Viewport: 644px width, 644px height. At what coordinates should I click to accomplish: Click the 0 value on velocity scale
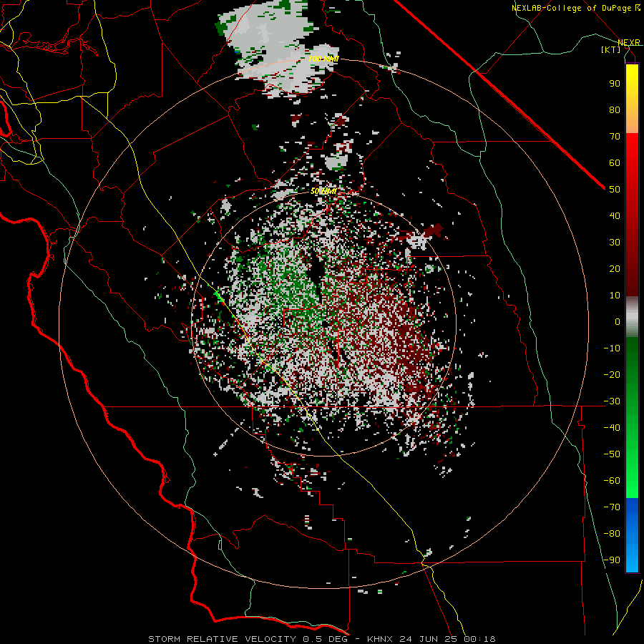click(x=618, y=322)
